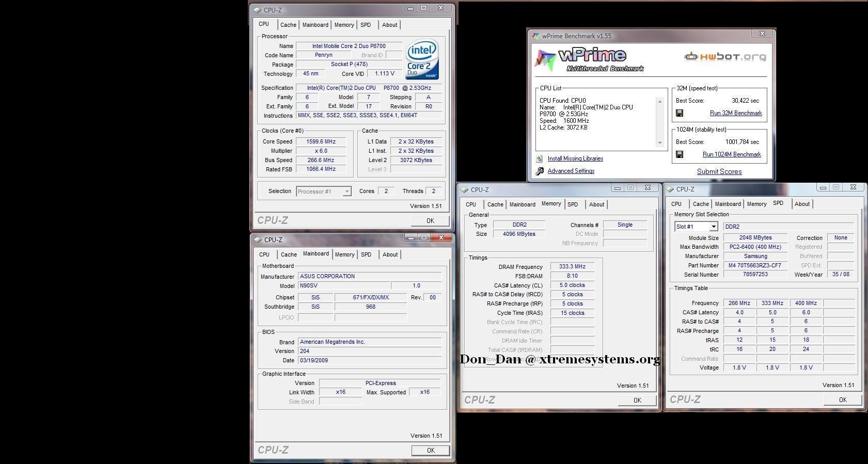Click the title bar icon of the CPU-Z Mainboard window

[x=258, y=240]
